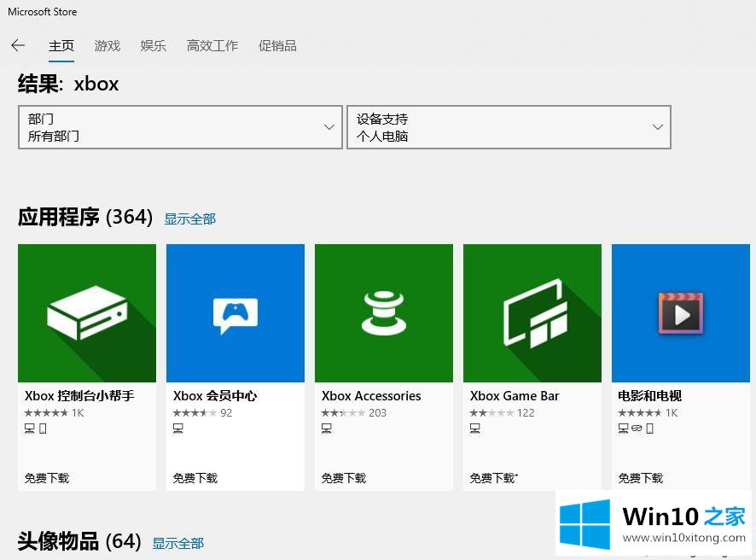Click the star rating of Xbox 会员中心

tap(195, 413)
